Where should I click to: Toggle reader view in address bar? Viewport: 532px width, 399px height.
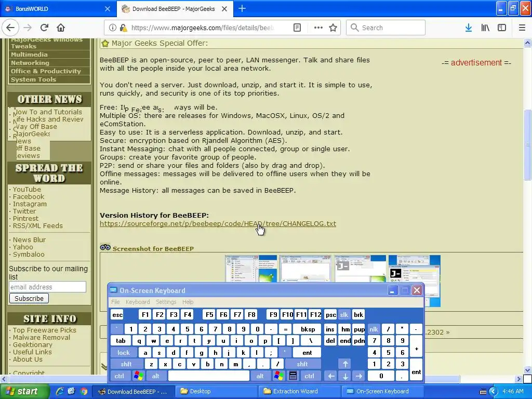coord(297,28)
